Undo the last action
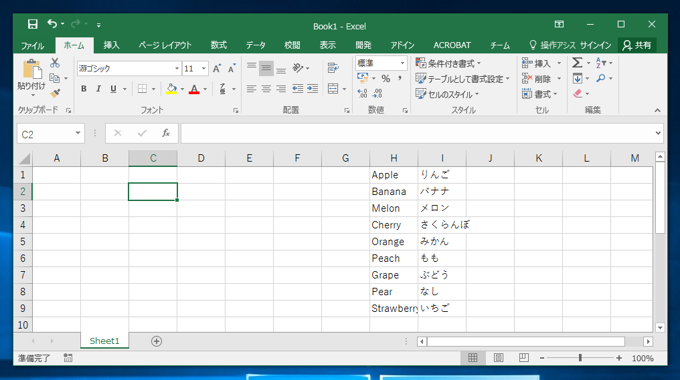Screen dimensions: 680x380 [x=52, y=24]
